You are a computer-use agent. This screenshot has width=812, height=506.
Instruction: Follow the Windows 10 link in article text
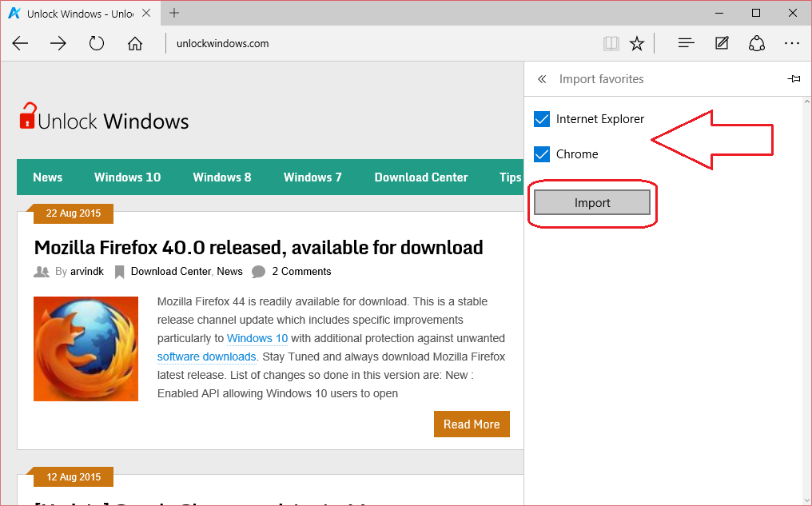pyautogui.click(x=257, y=338)
